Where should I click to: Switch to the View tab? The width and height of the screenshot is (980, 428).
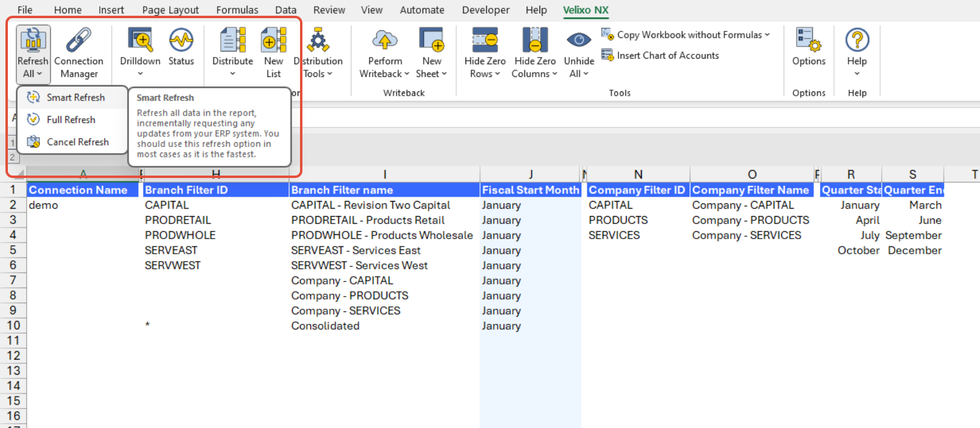[x=372, y=10]
